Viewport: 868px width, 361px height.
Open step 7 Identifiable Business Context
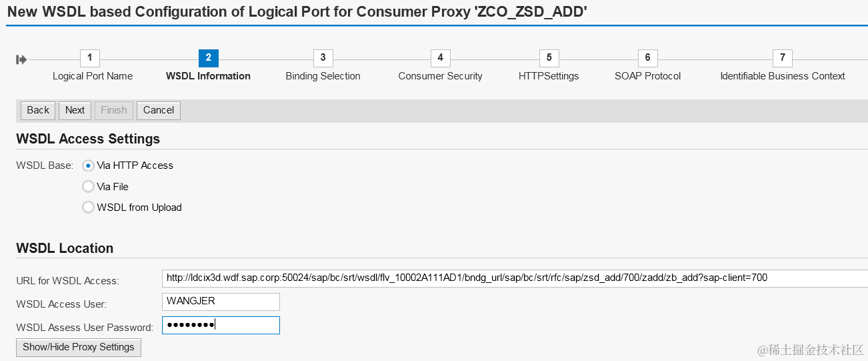pos(782,58)
